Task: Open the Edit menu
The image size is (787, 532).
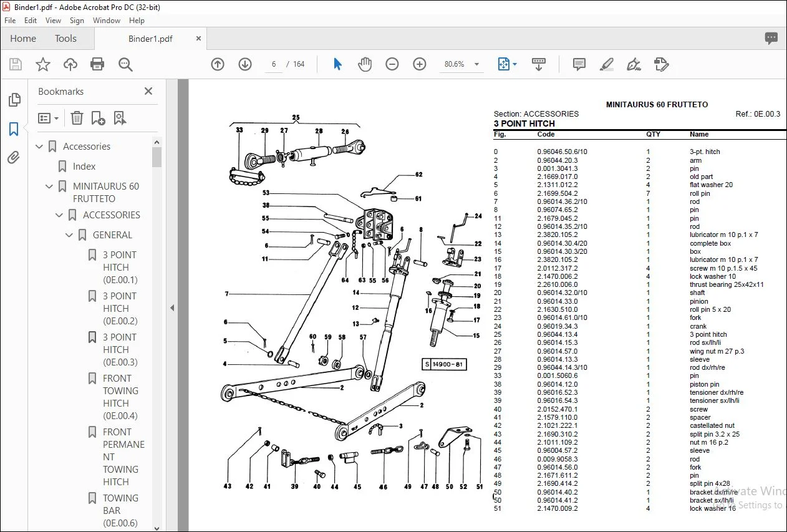Action: tap(31, 21)
